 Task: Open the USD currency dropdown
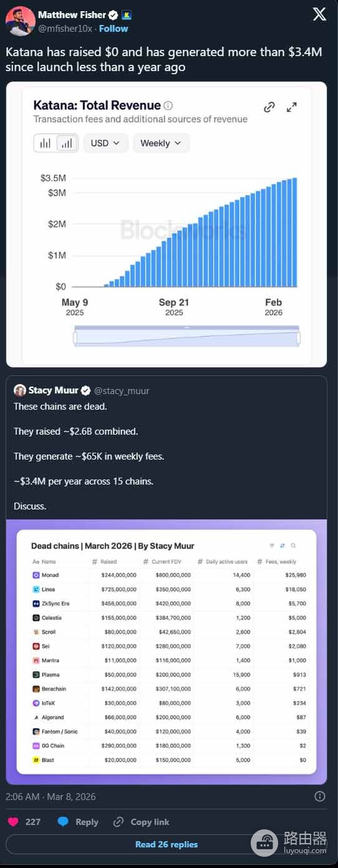[x=106, y=143]
